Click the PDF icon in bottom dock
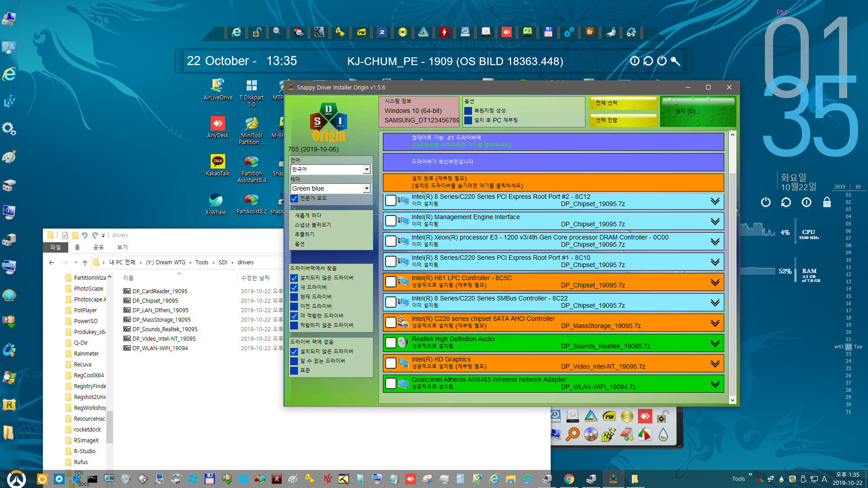This screenshot has height=488, width=868. pyautogui.click(x=609, y=416)
